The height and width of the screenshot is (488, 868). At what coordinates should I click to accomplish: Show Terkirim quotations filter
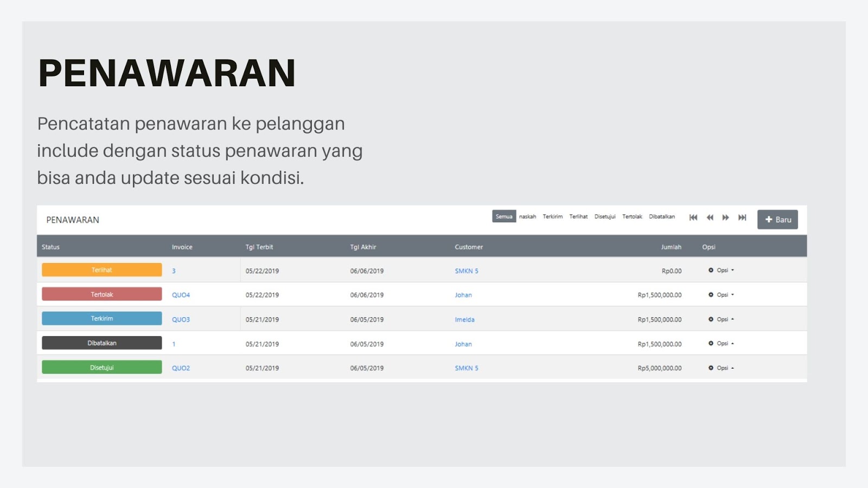(553, 216)
